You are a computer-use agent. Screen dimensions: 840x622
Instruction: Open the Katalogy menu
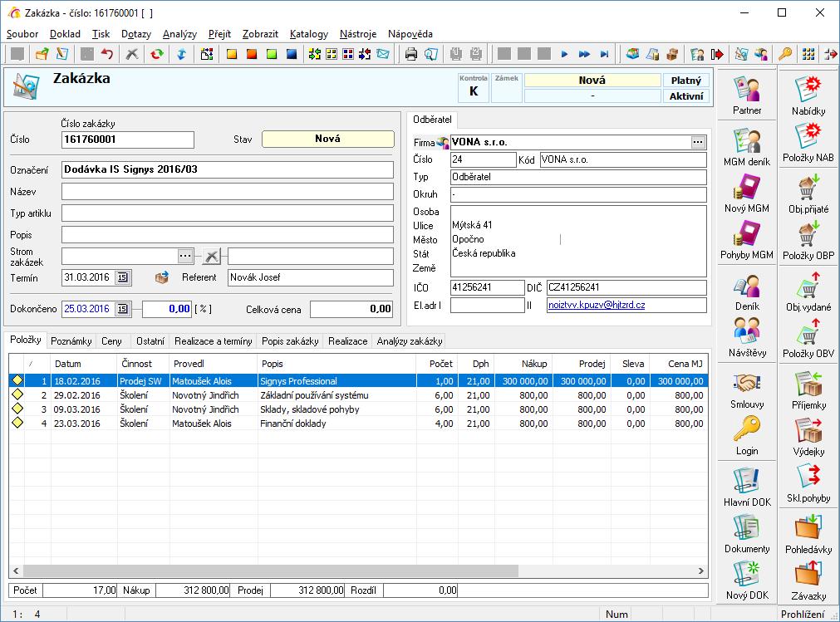(x=308, y=34)
